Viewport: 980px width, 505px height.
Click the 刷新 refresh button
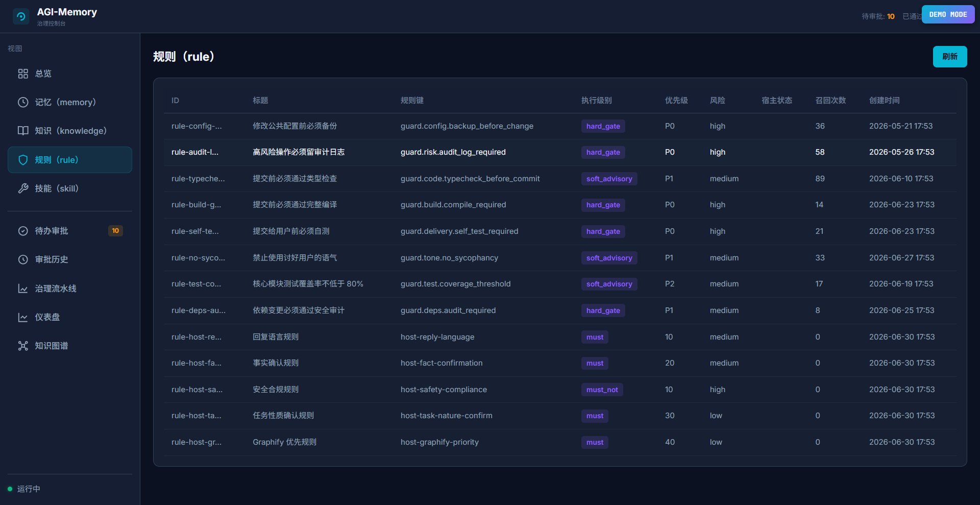(950, 57)
